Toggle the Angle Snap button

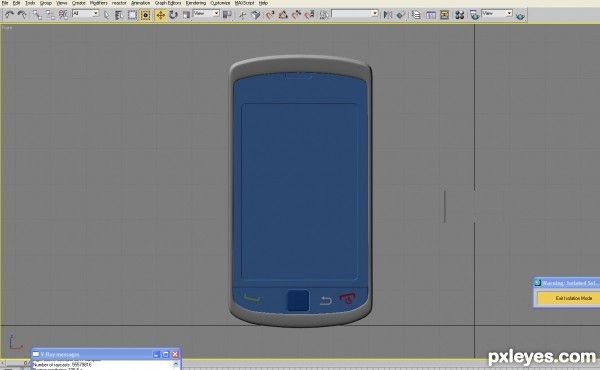(x=283, y=15)
